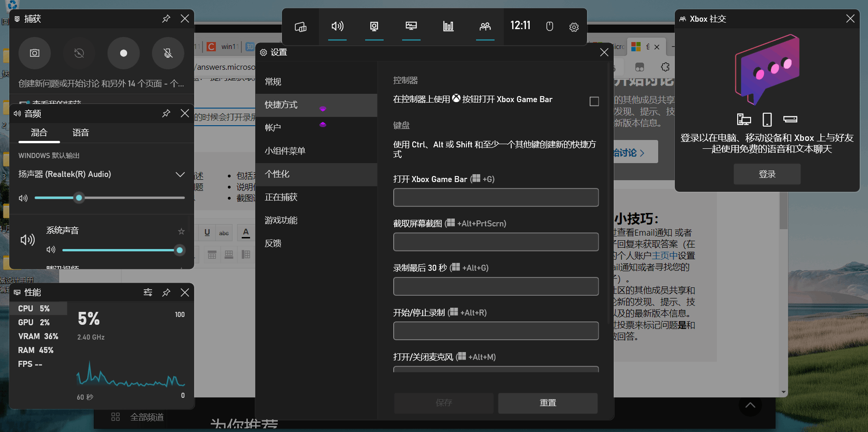The width and height of the screenshot is (868, 432).
Task: Toggle the Audio widget from top bar
Action: 337,26
